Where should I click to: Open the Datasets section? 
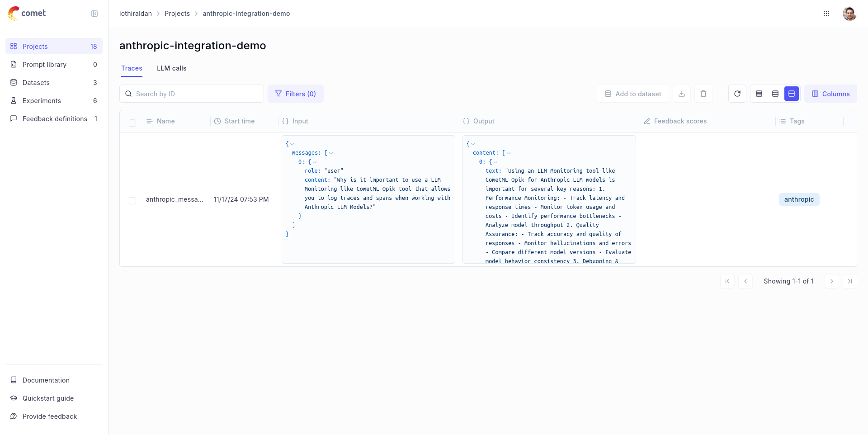pyautogui.click(x=36, y=82)
